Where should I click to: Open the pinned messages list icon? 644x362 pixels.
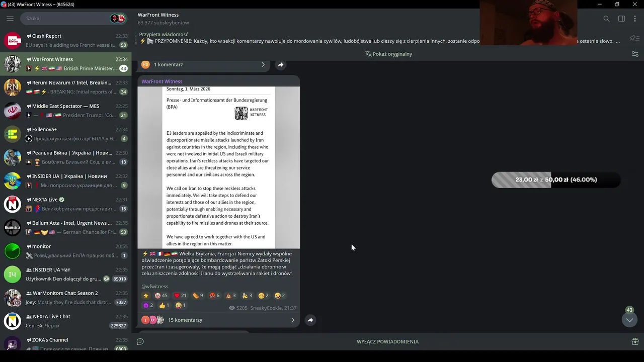pos(634,38)
